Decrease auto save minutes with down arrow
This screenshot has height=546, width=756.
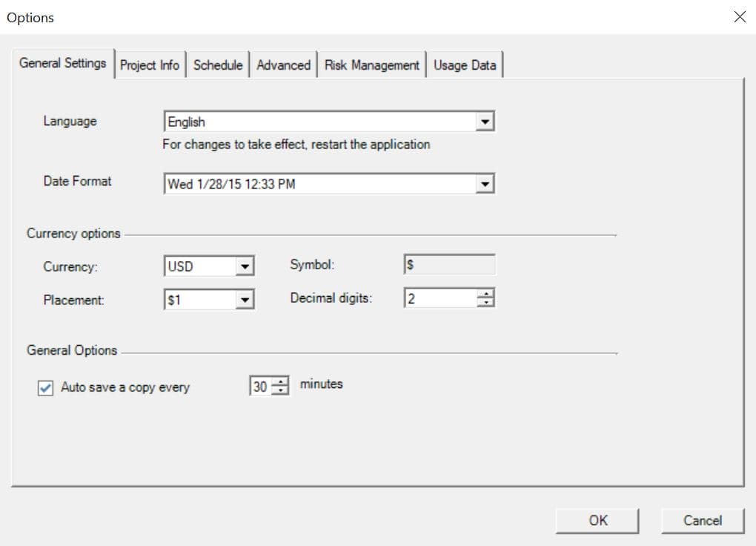click(280, 391)
